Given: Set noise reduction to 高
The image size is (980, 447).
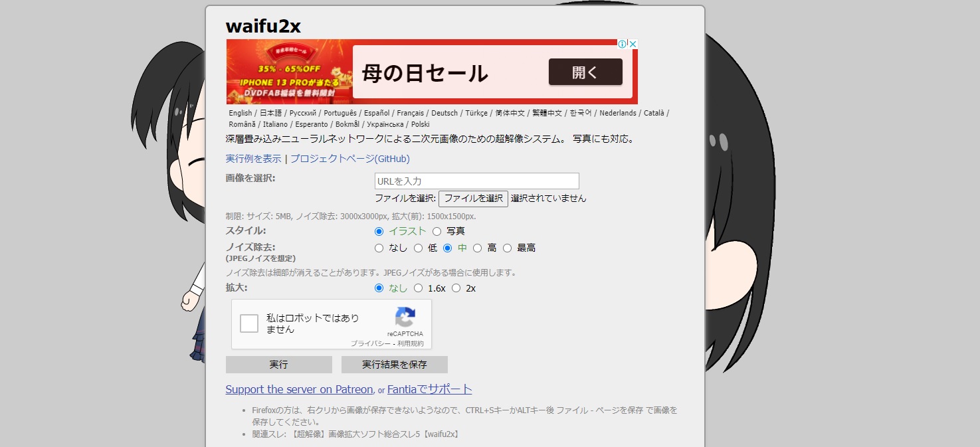Looking at the screenshot, I should tap(477, 248).
